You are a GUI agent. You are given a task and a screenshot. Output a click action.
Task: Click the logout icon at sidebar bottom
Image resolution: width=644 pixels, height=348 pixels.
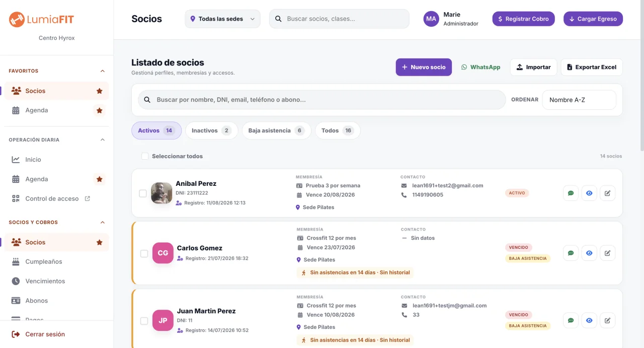click(16, 334)
